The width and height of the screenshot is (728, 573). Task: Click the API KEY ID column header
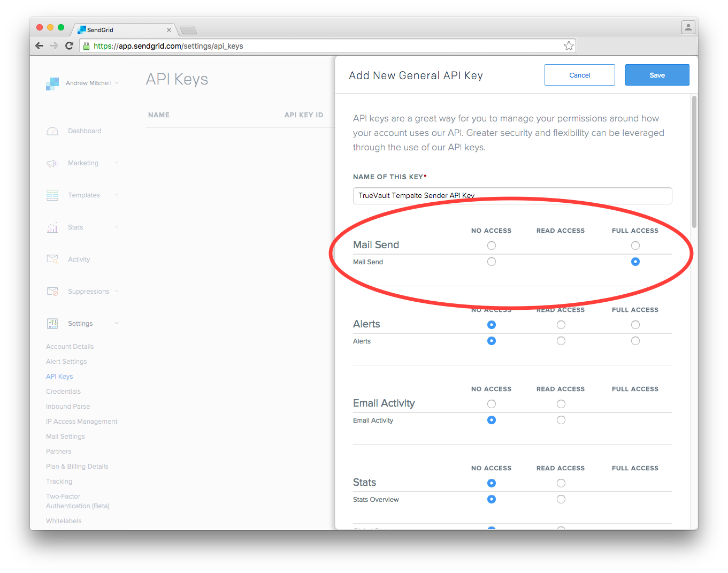point(304,115)
